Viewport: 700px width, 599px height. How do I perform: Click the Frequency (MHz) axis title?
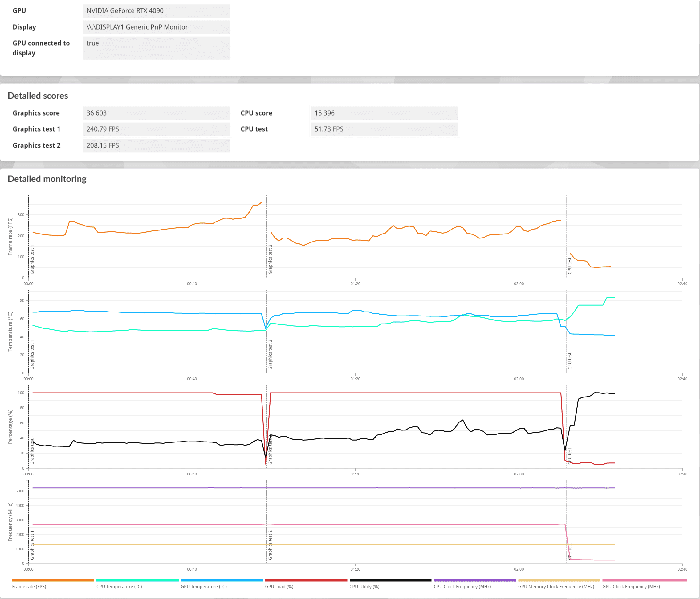pos(10,522)
